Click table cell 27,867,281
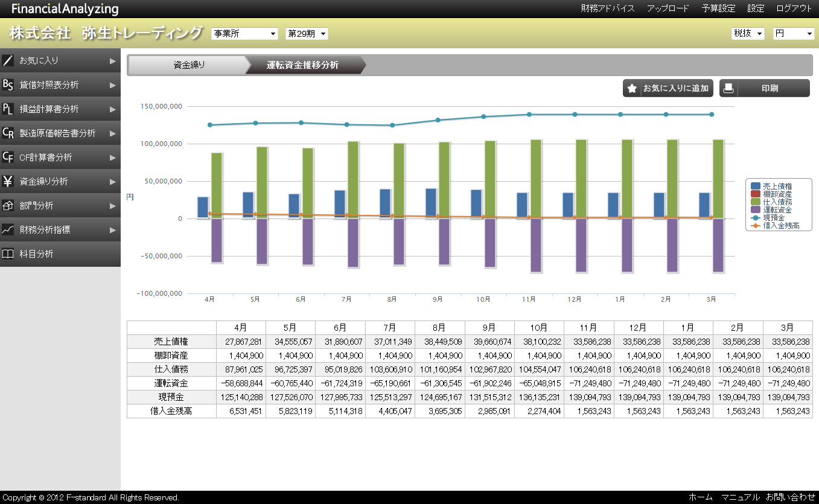 tap(241, 342)
